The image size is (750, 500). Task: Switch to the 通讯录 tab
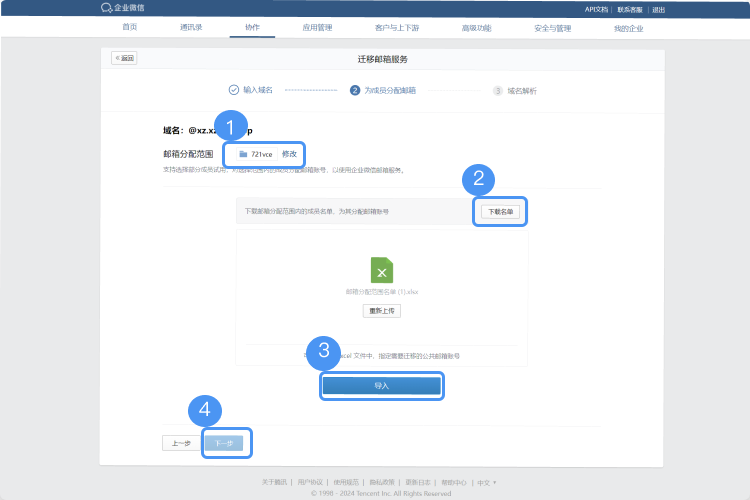point(191,27)
